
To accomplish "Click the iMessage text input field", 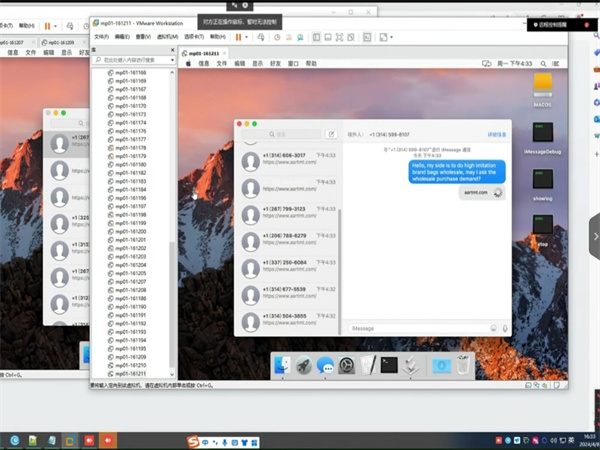I will coord(415,328).
